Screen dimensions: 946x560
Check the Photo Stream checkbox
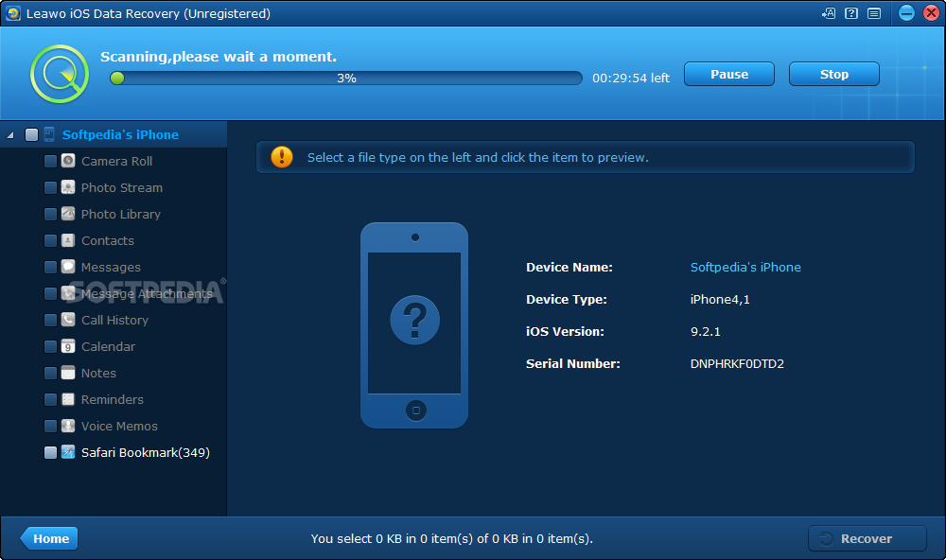[x=51, y=187]
